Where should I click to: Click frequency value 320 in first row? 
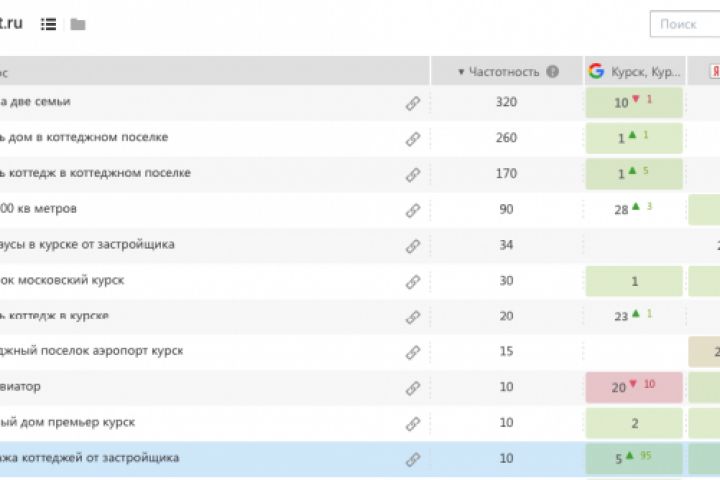coord(506,102)
